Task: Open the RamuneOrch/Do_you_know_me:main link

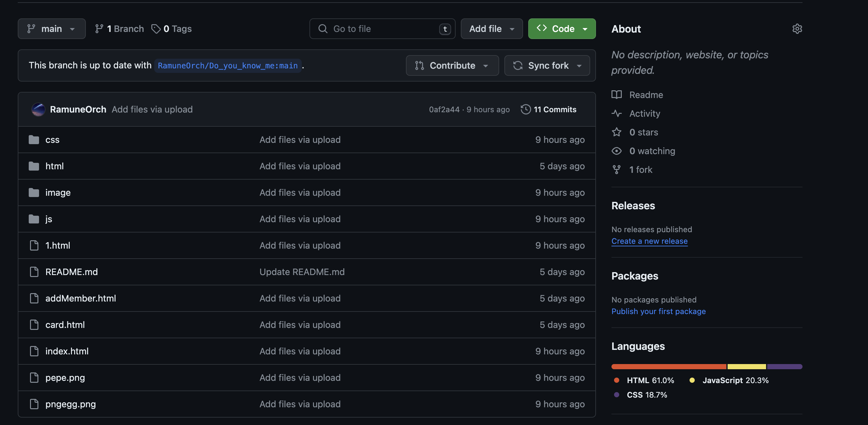Action: click(x=227, y=66)
